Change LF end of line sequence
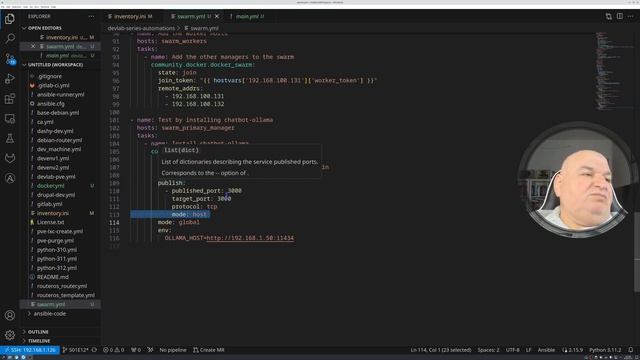640x360 pixels. pos(528,350)
